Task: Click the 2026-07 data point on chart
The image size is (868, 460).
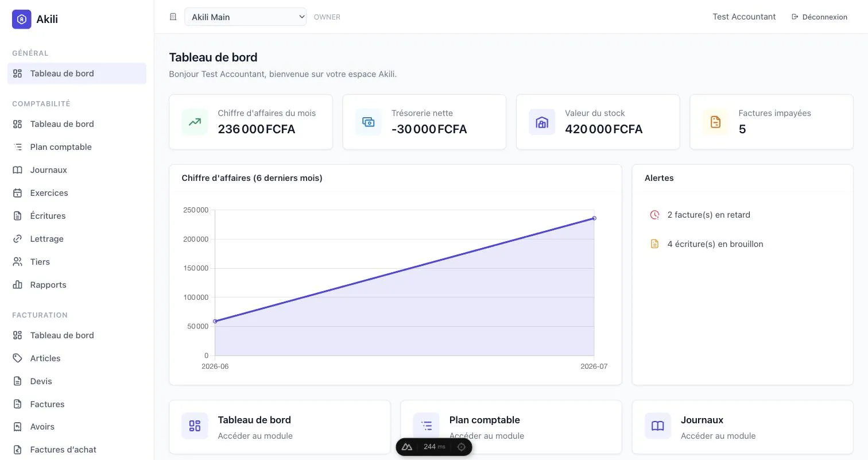Action: (x=594, y=218)
